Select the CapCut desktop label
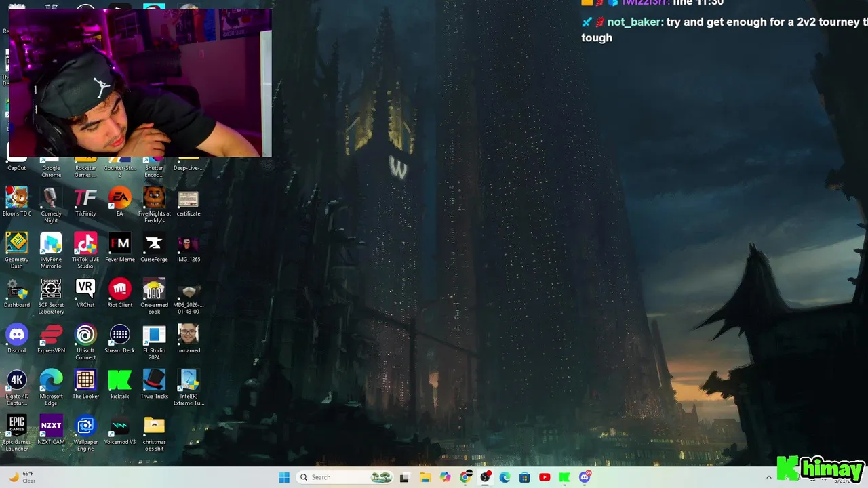Viewport: 868px width, 488px height. tap(17, 168)
